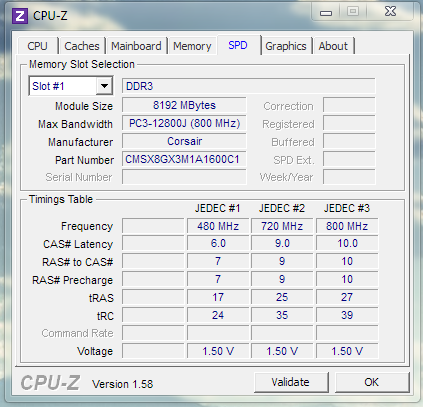This screenshot has width=423, height=407.
Task: Click the tRAS value 17
Action: pyautogui.click(x=218, y=297)
